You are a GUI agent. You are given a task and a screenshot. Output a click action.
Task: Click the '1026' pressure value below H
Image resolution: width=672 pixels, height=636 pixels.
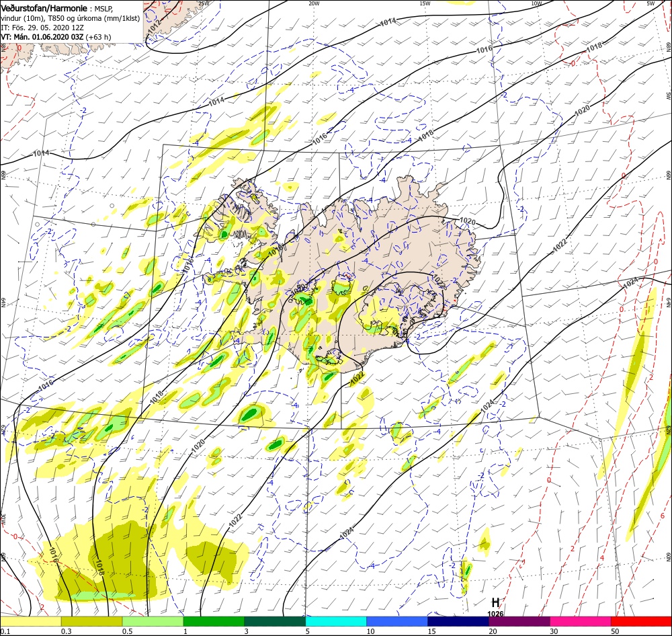click(495, 614)
